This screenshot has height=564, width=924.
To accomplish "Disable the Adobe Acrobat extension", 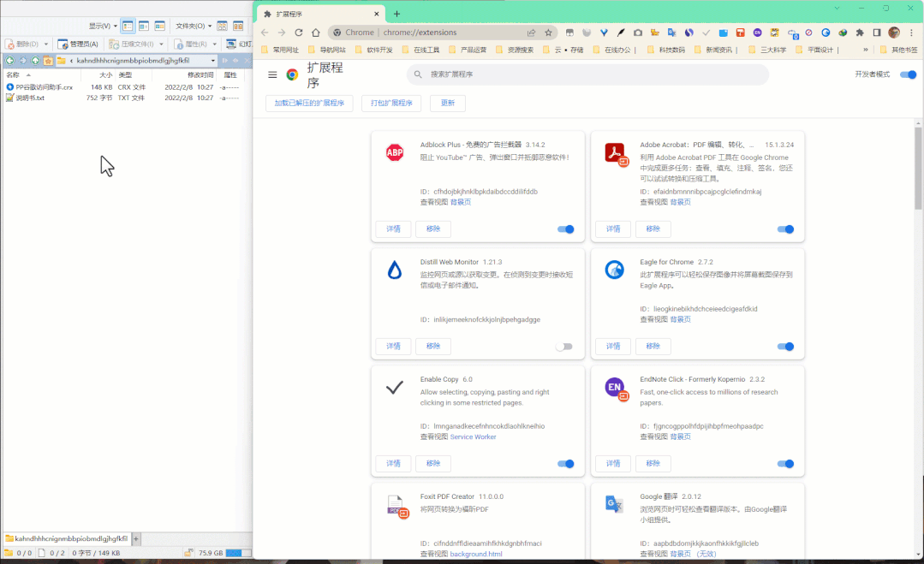I will (785, 229).
